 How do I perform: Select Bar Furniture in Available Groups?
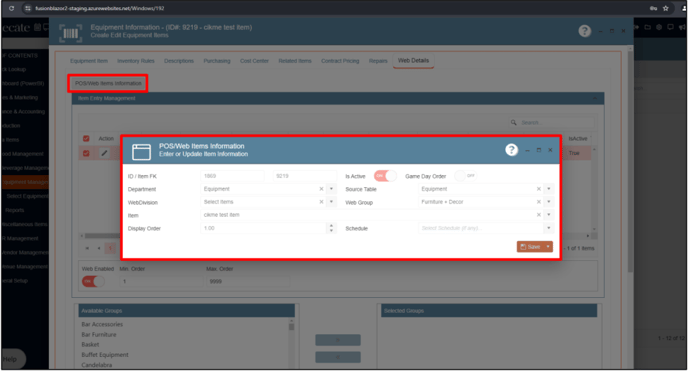tap(99, 335)
